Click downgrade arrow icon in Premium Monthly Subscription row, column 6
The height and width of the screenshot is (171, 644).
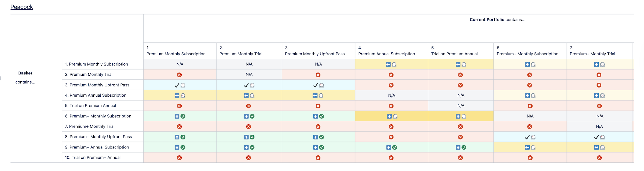point(527,64)
